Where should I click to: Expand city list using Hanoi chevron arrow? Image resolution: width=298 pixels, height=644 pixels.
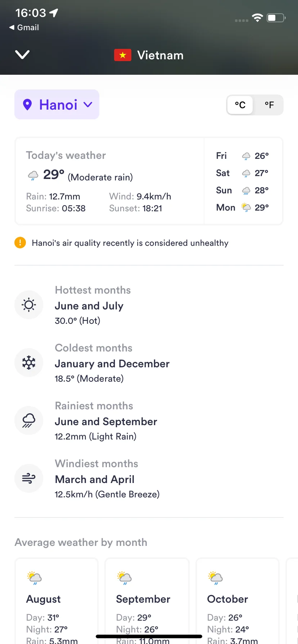tap(88, 105)
